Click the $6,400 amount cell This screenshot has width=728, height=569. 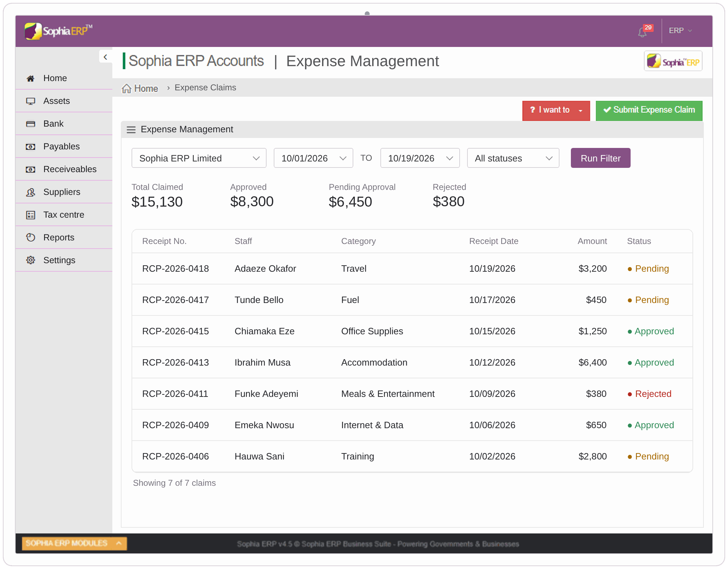593,362
